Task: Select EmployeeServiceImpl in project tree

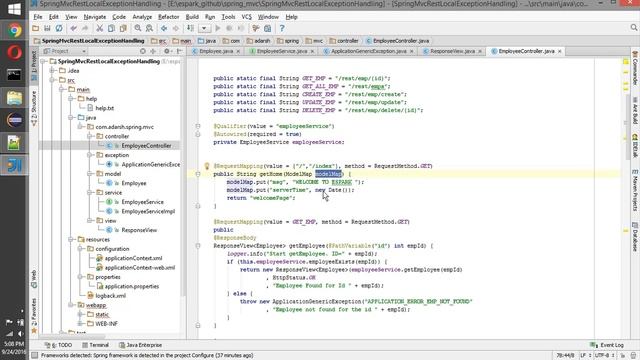Action: pos(148,211)
